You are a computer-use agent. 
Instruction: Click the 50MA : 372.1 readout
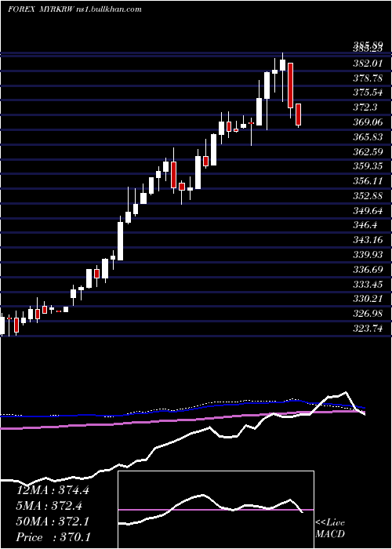click(53, 522)
